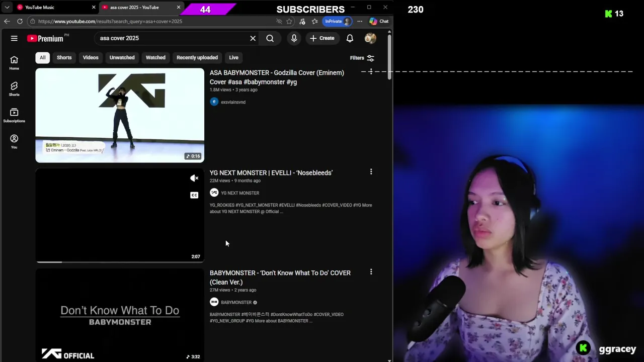
Task: Open the account avatar menu
Action: click(x=370, y=38)
